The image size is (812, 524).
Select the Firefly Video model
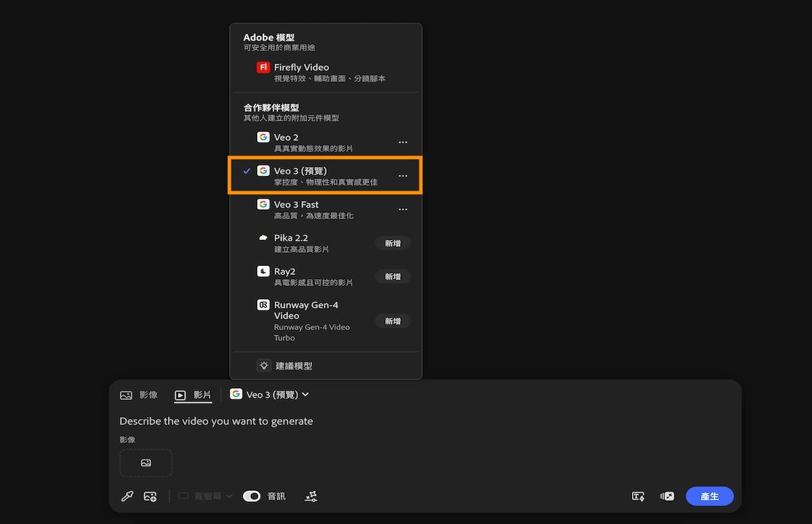coord(325,72)
